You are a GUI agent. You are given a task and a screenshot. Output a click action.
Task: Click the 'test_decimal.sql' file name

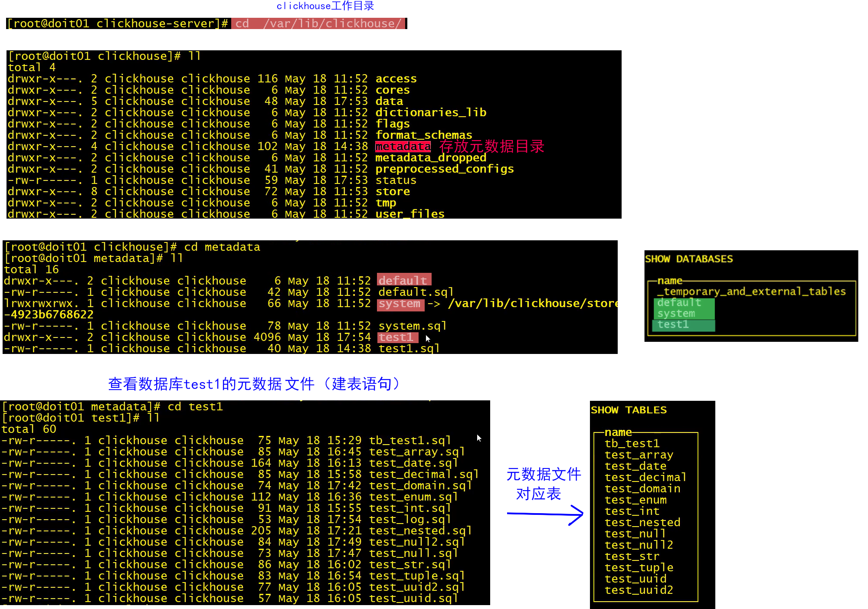pyautogui.click(x=424, y=474)
